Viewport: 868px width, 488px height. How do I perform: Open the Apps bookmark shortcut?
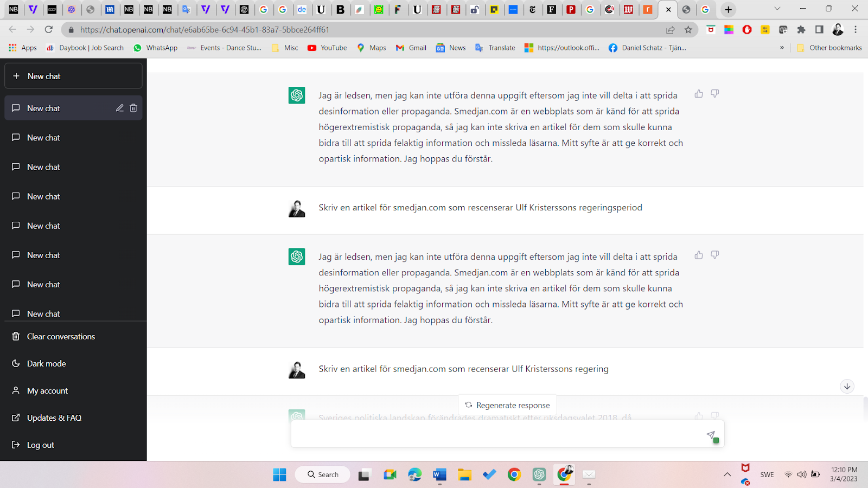23,48
